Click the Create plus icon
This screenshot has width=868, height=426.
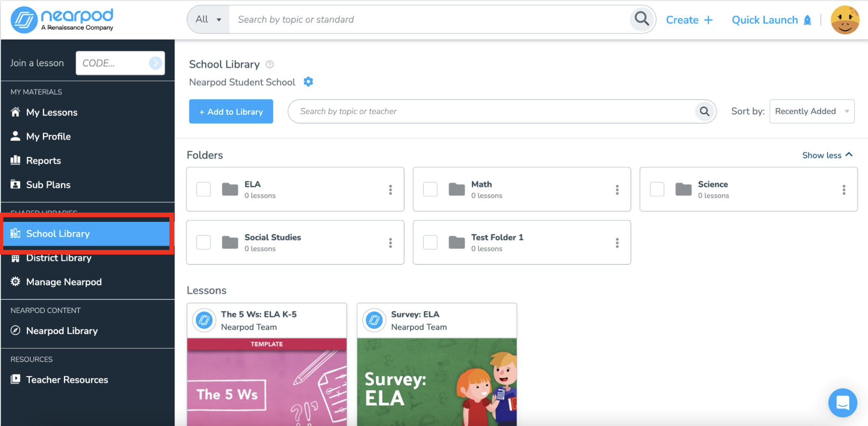[x=708, y=20]
